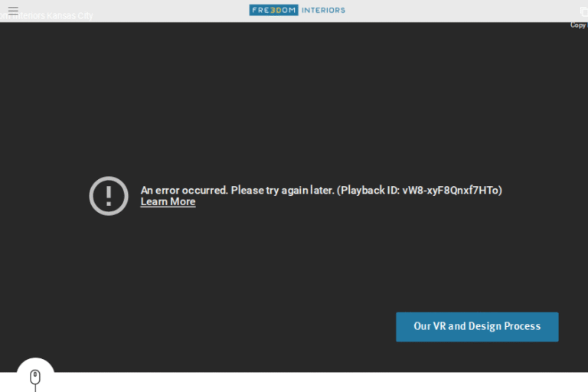Click the blue FRE3DOM logo badge
This screenshot has width=588, height=392.
click(x=273, y=10)
